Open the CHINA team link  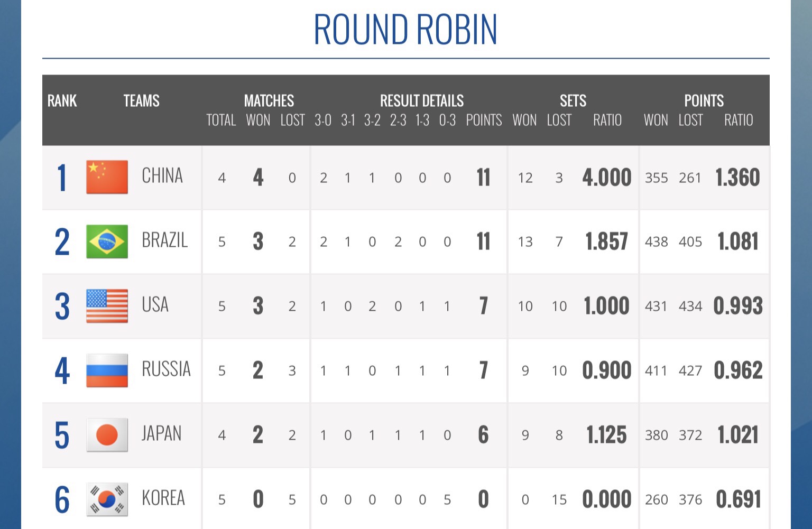pyautogui.click(x=162, y=176)
